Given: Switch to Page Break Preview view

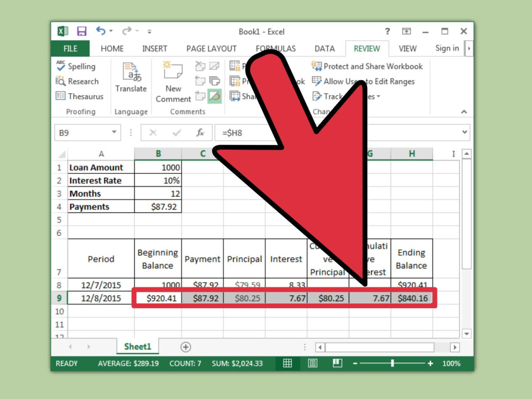Looking at the screenshot, I should tap(337, 363).
